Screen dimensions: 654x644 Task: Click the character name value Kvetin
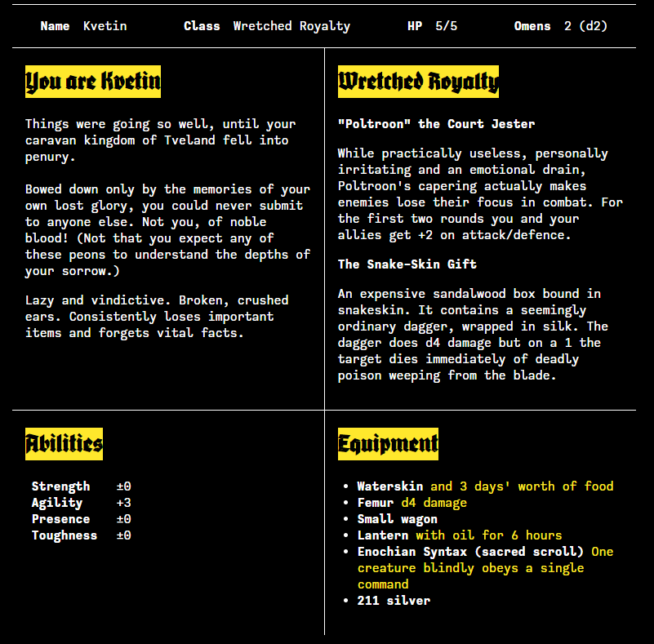point(105,26)
